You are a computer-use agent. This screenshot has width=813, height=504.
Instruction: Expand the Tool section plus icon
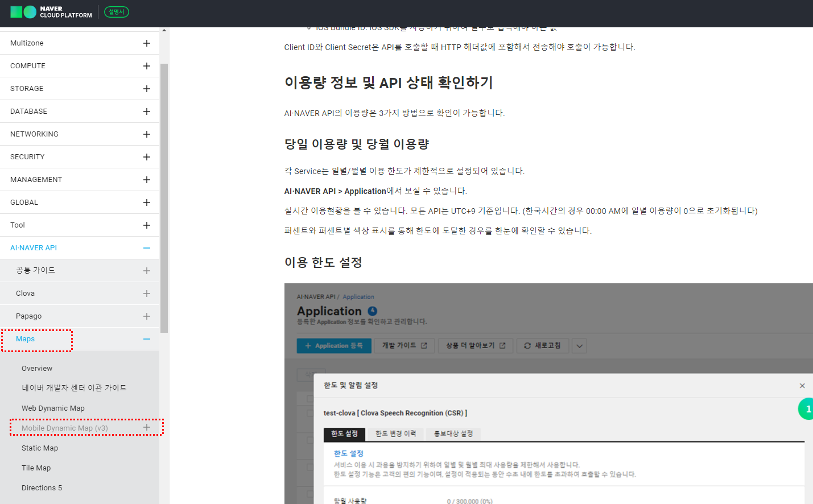[x=147, y=225]
